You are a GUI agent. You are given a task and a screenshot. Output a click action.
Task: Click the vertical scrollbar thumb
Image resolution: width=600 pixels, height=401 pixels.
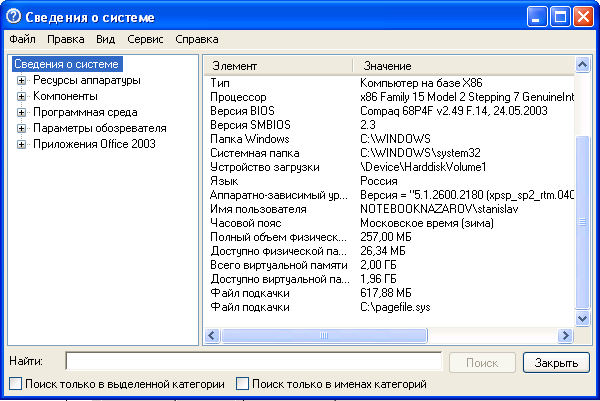coord(582,222)
